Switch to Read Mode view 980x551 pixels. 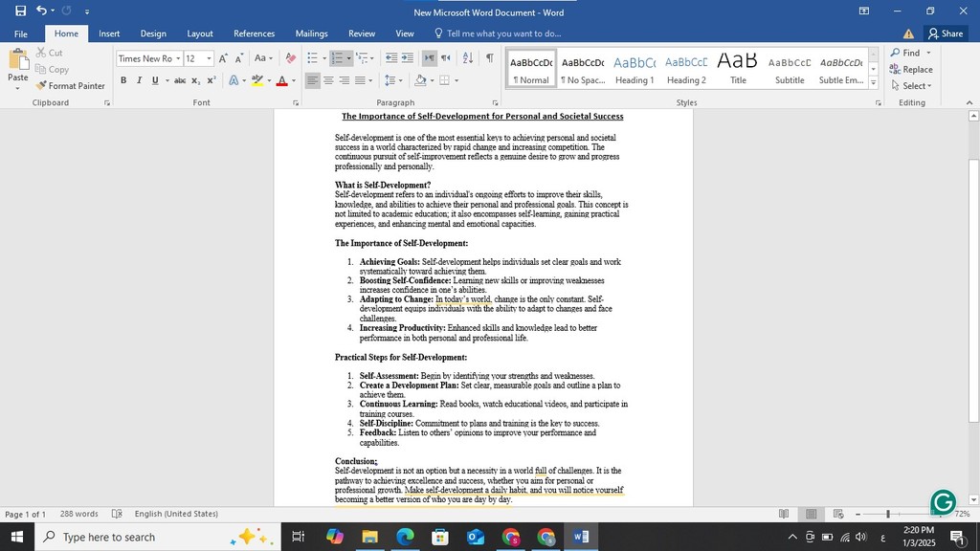[x=784, y=514]
